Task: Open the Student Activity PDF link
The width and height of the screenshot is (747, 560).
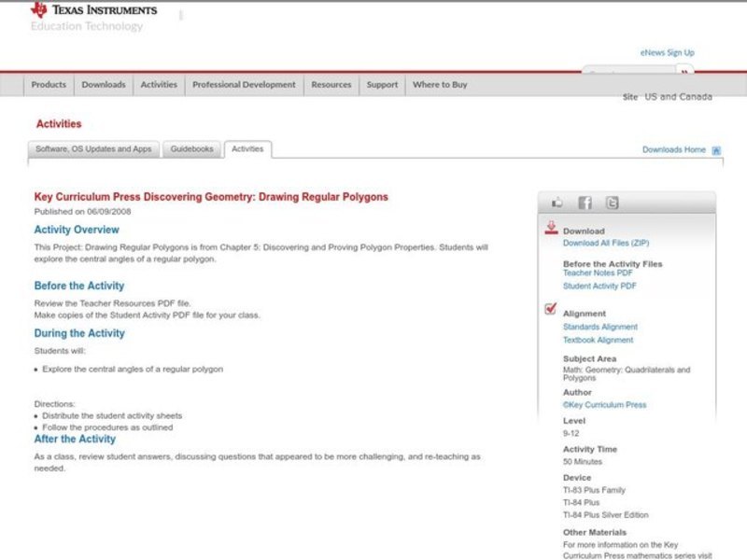Action: click(x=599, y=287)
